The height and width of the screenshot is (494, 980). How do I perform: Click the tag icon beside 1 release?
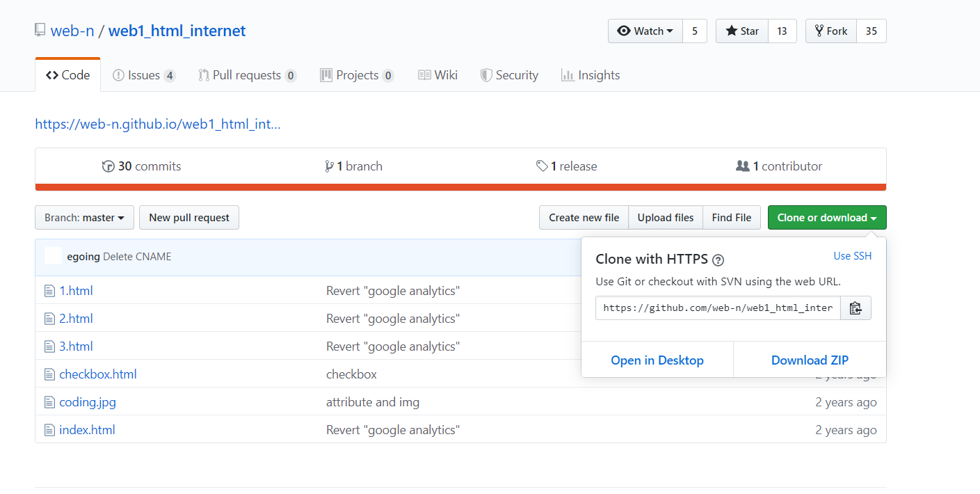tap(542, 166)
